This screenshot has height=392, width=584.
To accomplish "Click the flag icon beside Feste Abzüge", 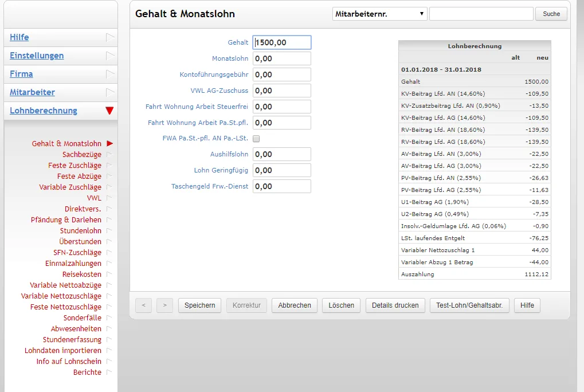I will click(109, 176).
